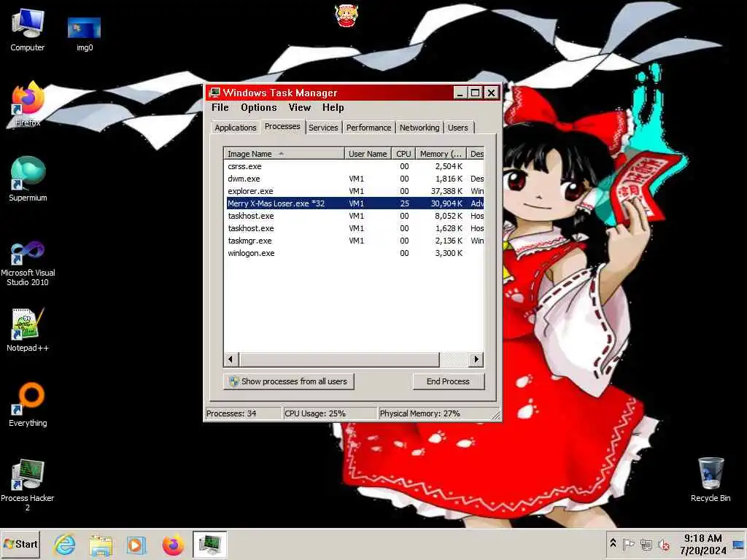747x560 pixels.
Task: Open the Process Hacker 2 shortcut
Action: coord(28,485)
